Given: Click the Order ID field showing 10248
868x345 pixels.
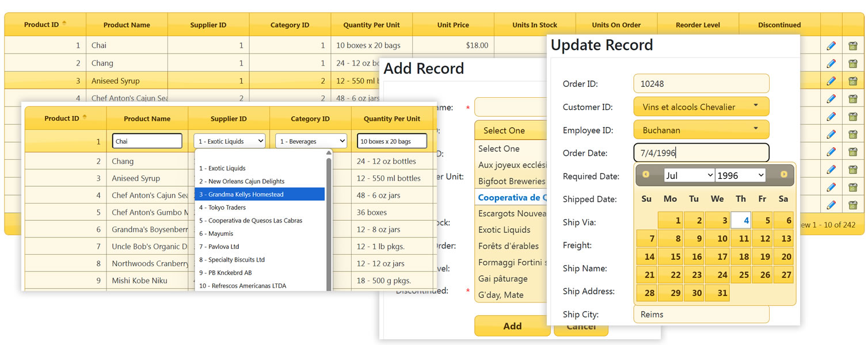Looking at the screenshot, I should coord(701,83).
